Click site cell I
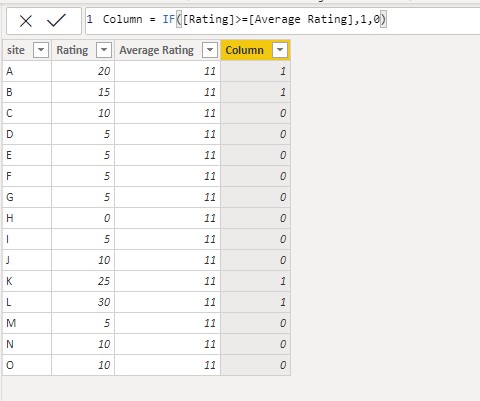Viewport: 480px width, 401px height. (x=27, y=239)
